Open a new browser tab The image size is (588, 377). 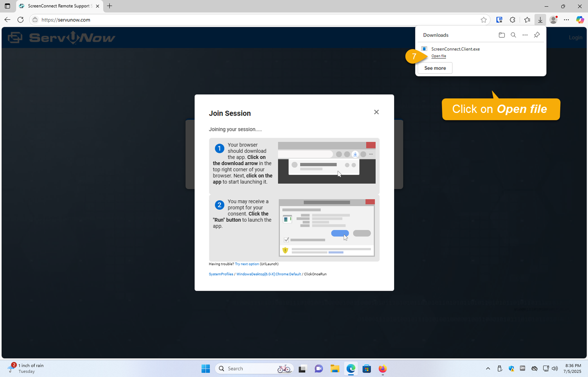[109, 6]
